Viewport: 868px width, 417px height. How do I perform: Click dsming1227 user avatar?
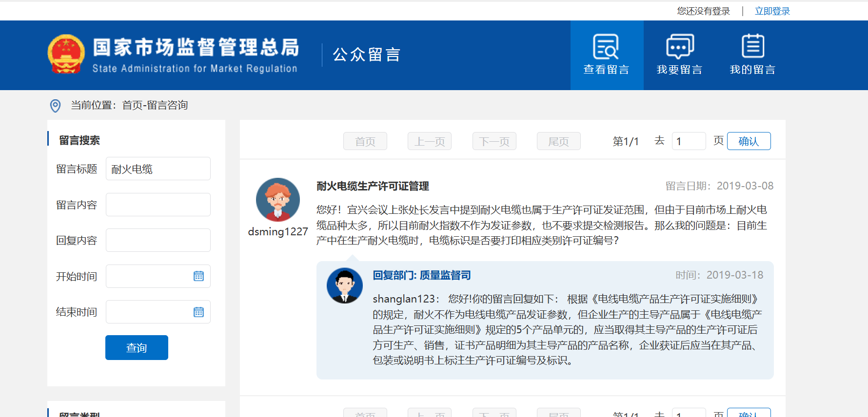point(278,200)
